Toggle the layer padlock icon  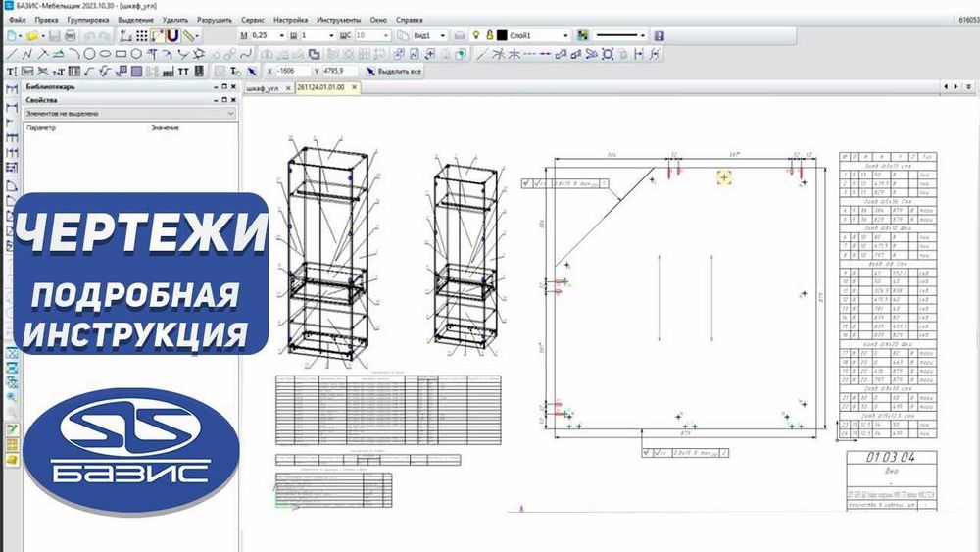click(489, 35)
